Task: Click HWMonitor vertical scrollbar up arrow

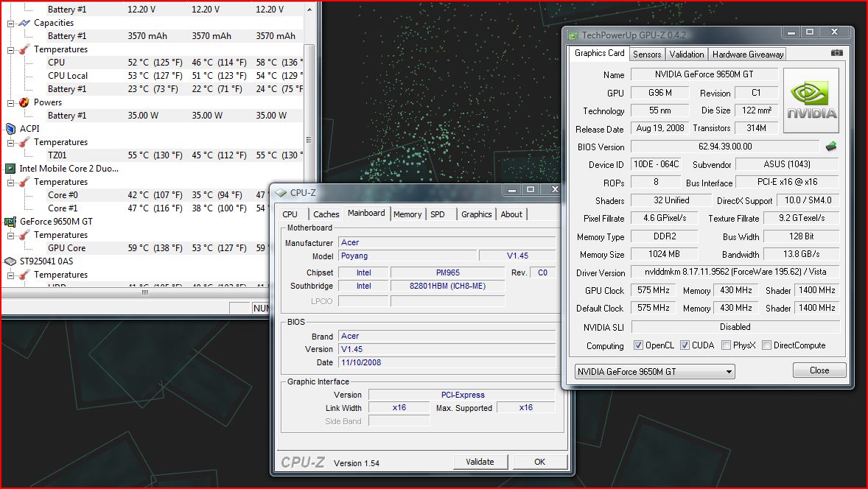Action: [x=309, y=10]
